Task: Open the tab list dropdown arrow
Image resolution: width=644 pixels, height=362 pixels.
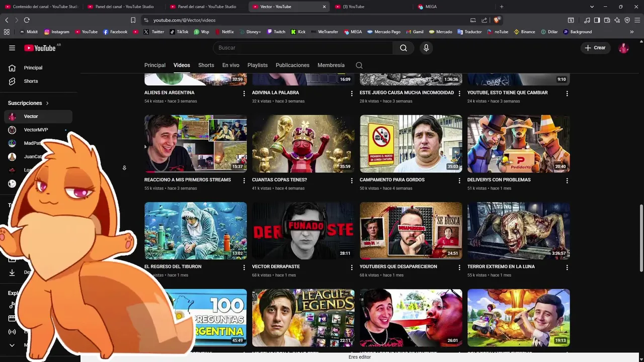Action: (592, 7)
